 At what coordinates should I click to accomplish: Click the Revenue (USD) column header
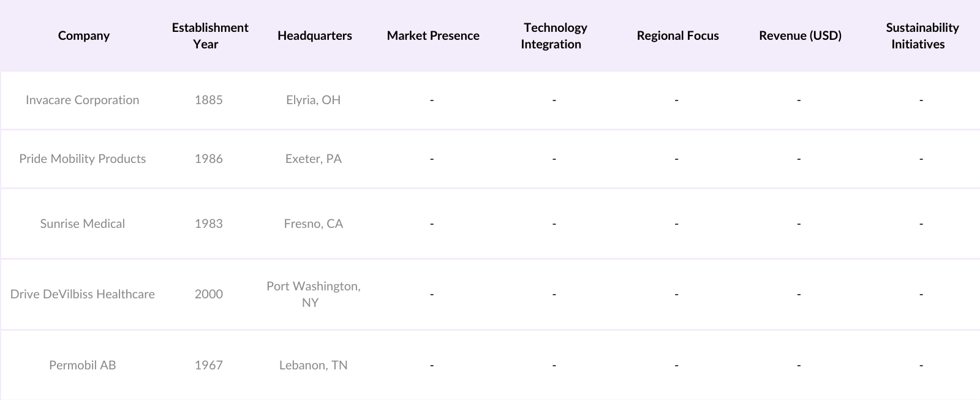point(800,36)
